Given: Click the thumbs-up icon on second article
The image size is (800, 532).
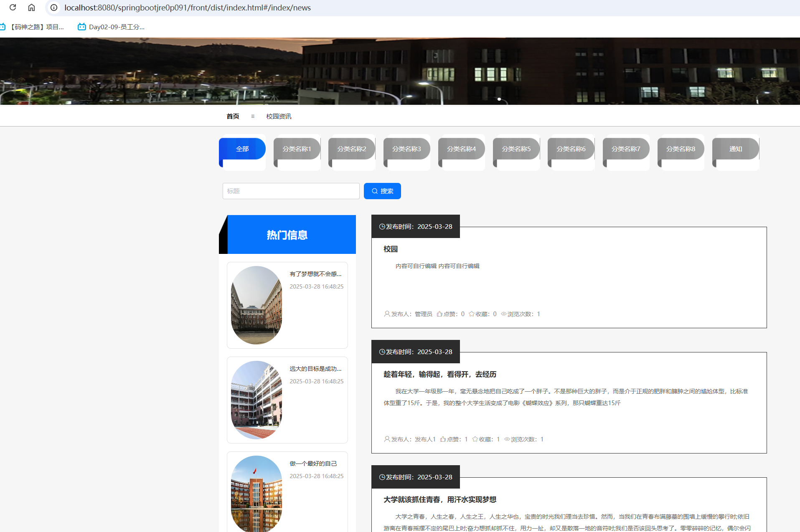Looking at the screenshot, I should tap(443, 439).
